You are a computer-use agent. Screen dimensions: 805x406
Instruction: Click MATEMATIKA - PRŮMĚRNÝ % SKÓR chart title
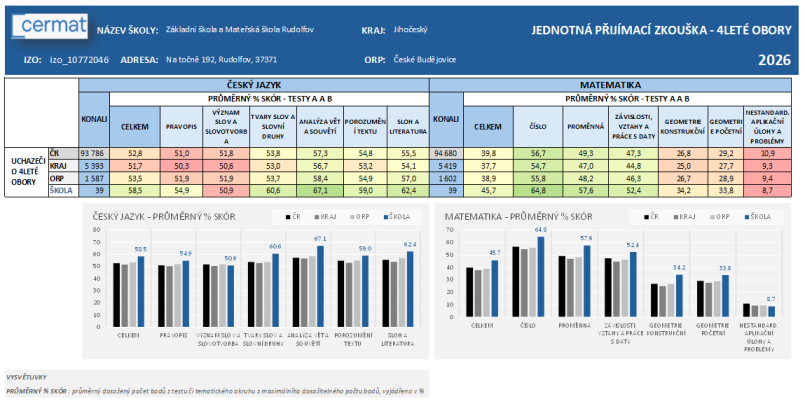pyautogui.click(x=519, y=217)
